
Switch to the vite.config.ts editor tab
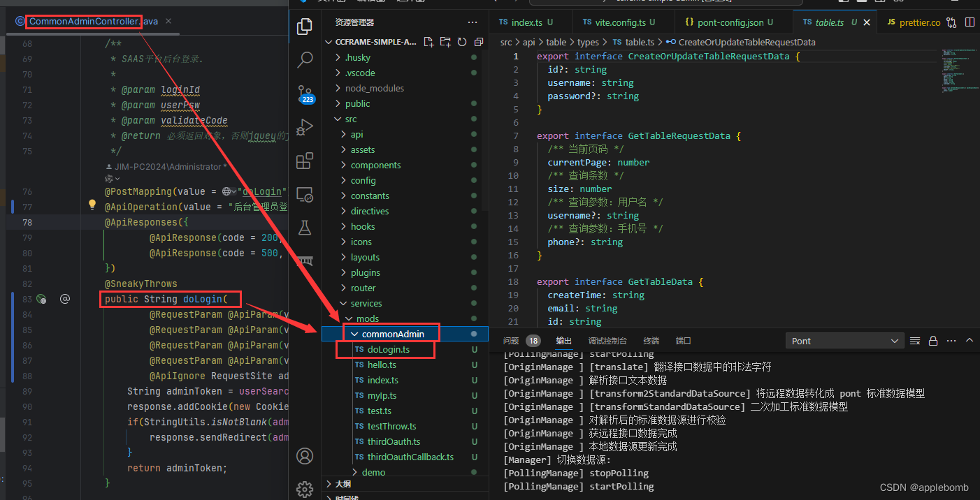pos(623,22)
